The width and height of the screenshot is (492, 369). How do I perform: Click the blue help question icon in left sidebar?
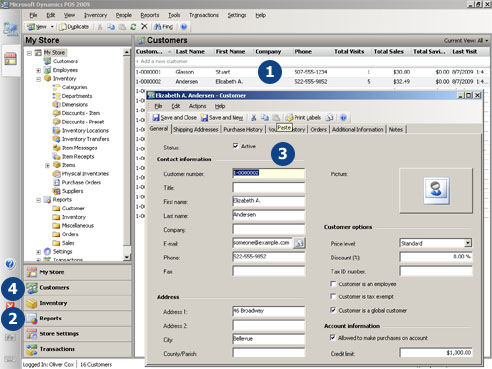(x=10, y=264)
